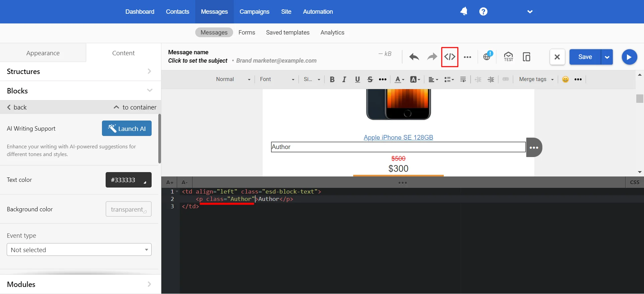This screenshot has width=644, height=294.
Task: Send a test email icon
Action: coord(508,57)
